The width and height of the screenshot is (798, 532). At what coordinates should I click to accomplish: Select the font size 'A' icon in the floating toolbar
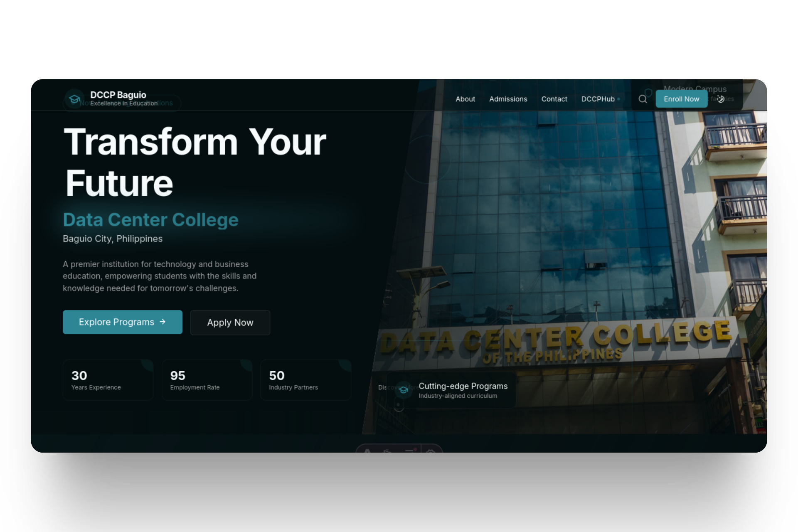pyautogui.click(x=367, y=452)
